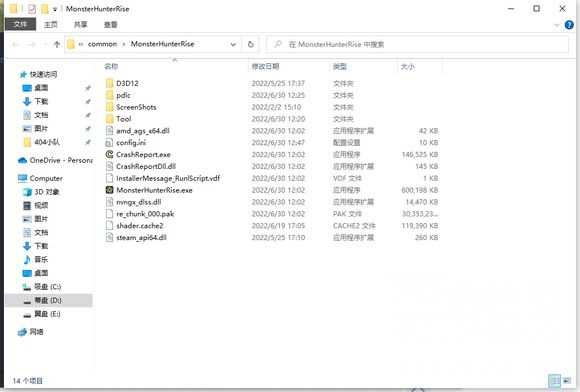Sort files by 修改日期 column header
Image resolution: width=580 pixels, height=392 pixels.
coord(265,67)
